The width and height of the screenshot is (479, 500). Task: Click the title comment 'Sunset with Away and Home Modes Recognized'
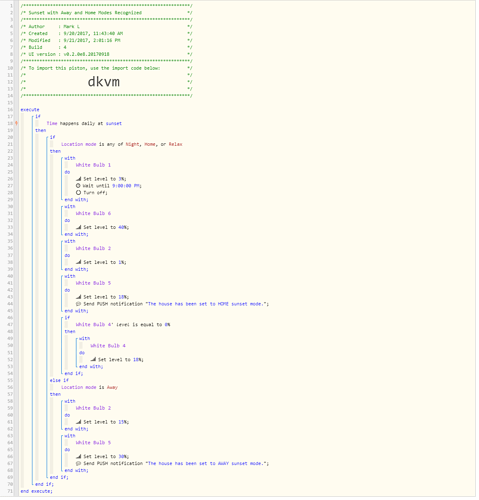pyautogui.click(x=85, y=13)
